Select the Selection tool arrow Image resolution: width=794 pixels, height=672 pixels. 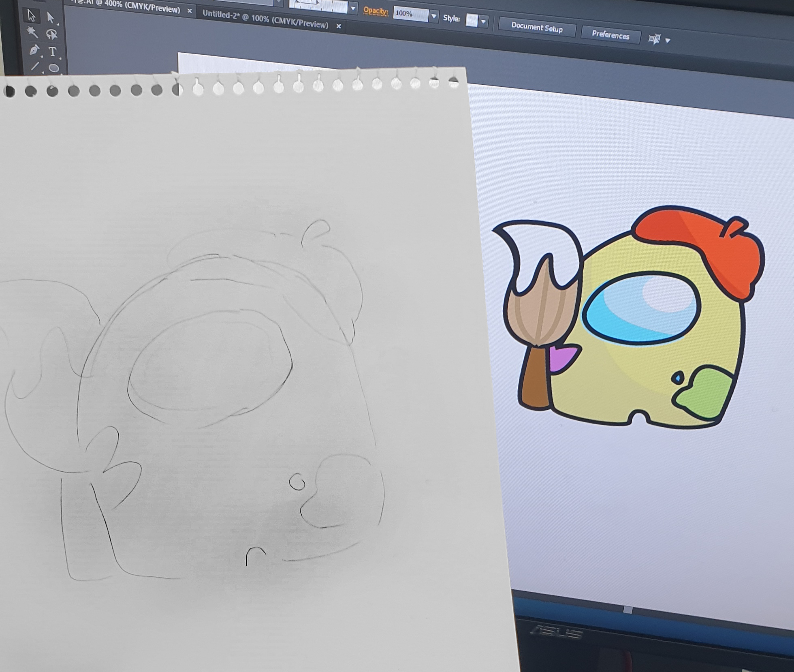31,16
